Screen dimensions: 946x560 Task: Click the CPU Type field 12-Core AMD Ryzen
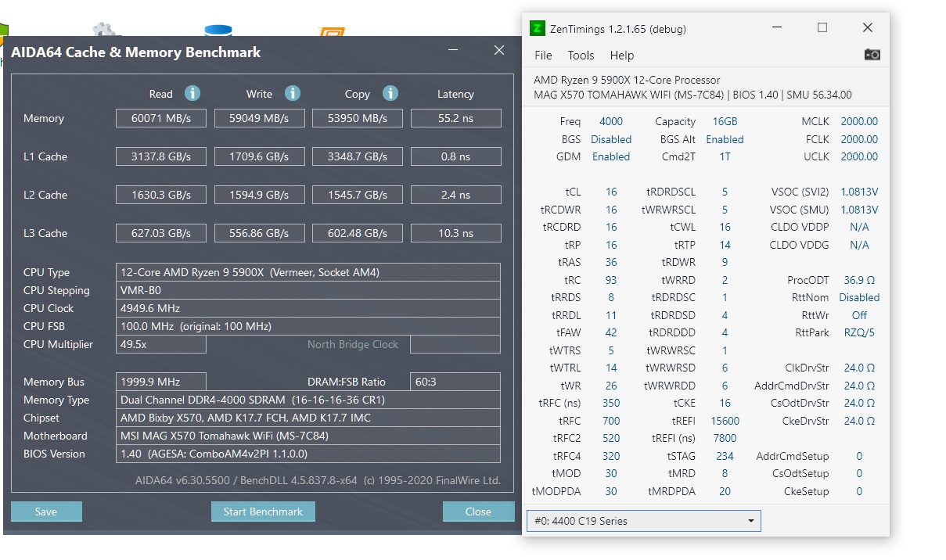coord(308,272)
